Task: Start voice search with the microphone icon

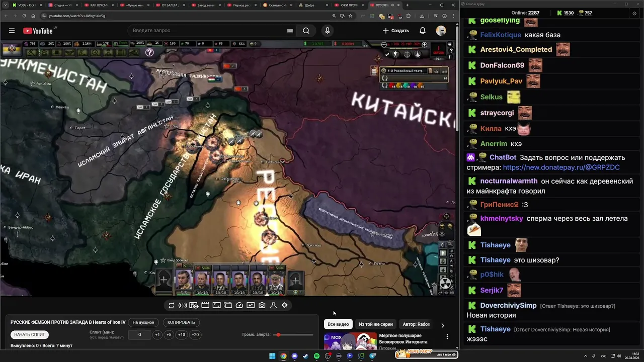Action: [x=327, y=31]
